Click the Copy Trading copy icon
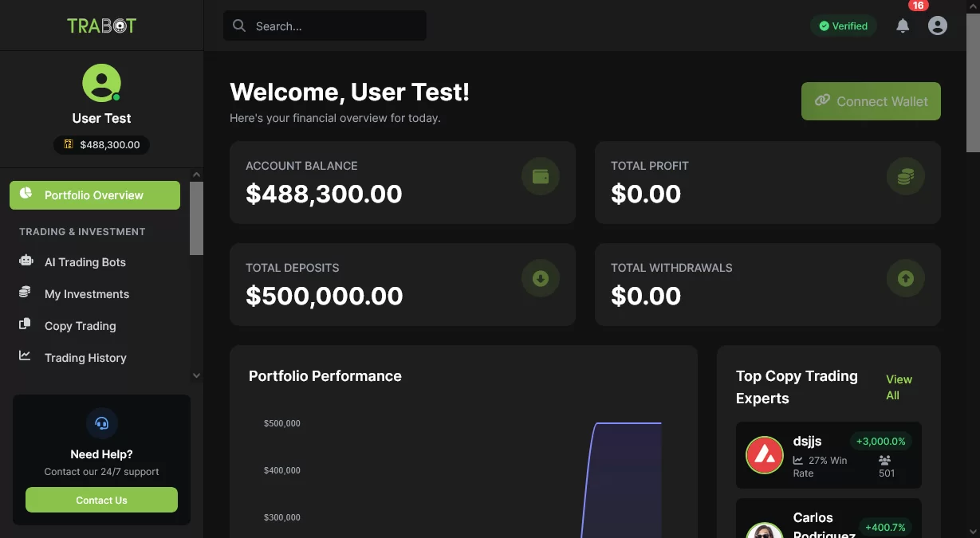This screenshot has height=538, width=980. (26, 324)
